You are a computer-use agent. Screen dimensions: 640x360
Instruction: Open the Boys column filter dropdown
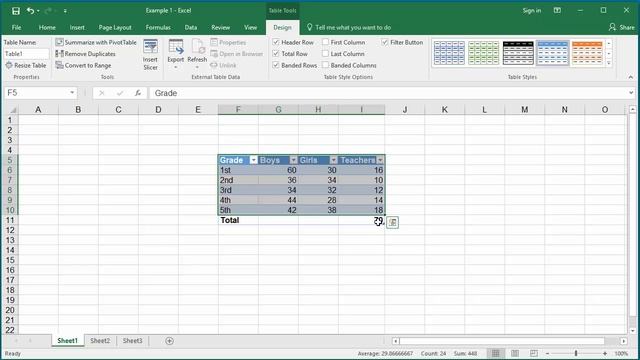click(x=293, y=160)
